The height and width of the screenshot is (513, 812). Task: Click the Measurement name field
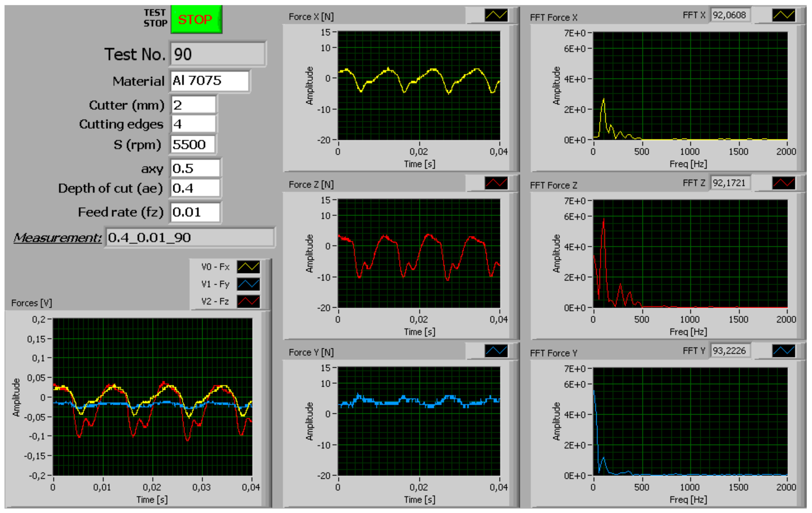tap(190, 238)
